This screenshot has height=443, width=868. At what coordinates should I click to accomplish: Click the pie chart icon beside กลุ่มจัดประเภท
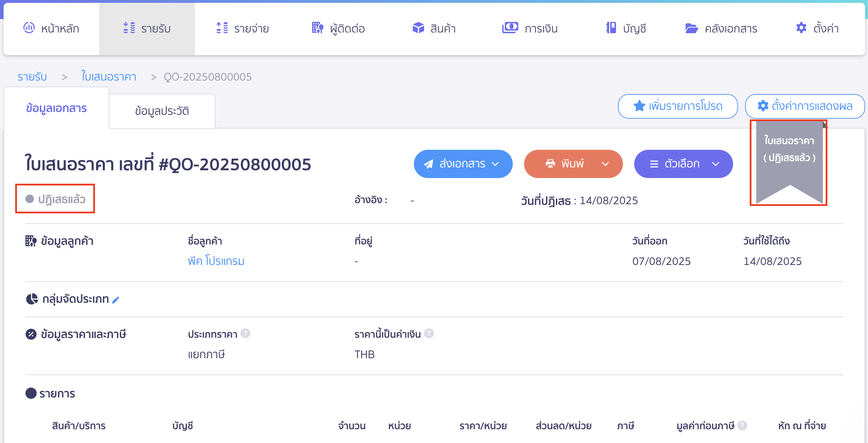click(x=32, y=299)
